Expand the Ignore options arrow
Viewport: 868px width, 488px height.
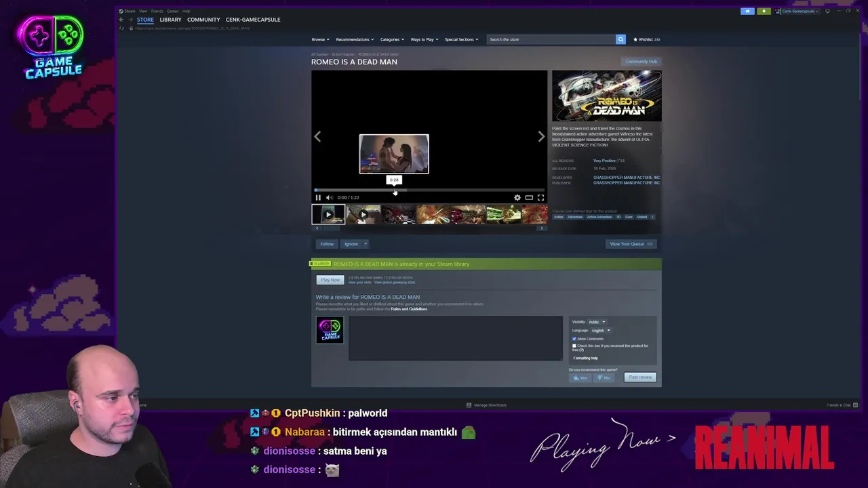pos(366,244)
